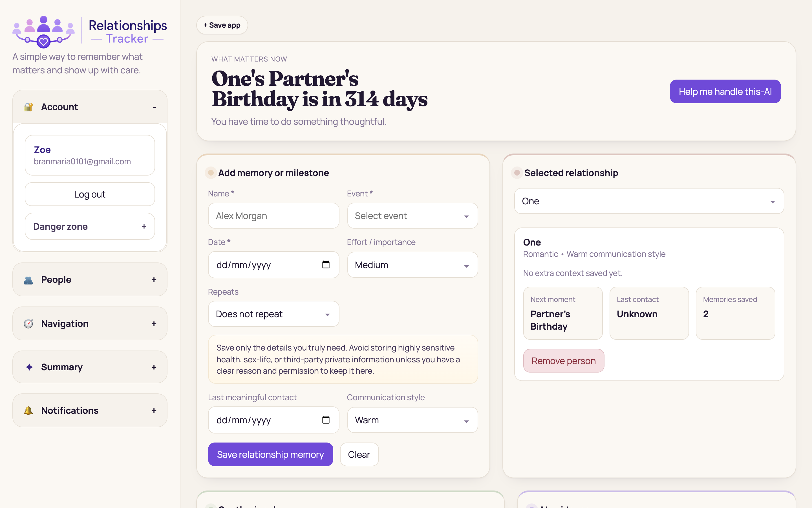Click the WHAT MATTERS NOW label
812x508 pixels.
249,59
